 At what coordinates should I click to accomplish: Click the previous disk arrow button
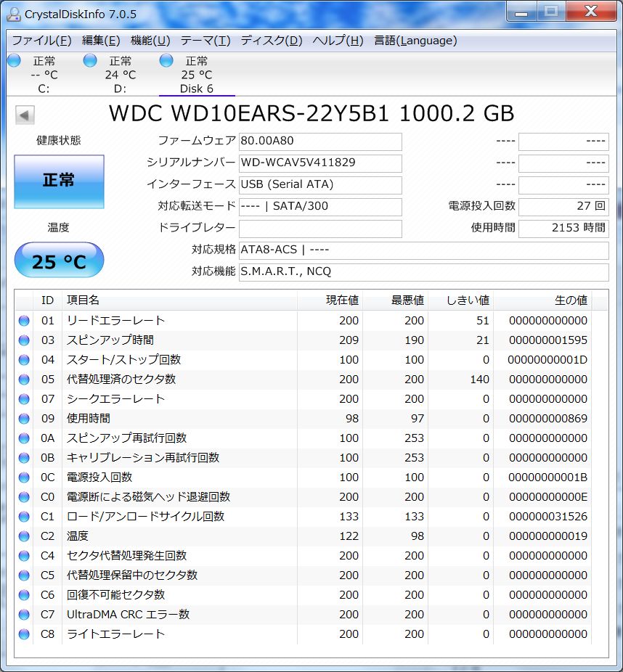coord(25,115)
